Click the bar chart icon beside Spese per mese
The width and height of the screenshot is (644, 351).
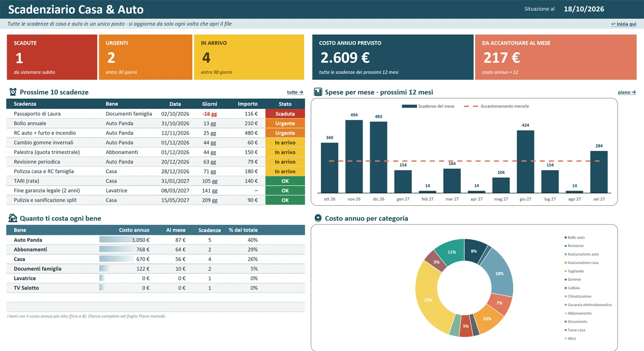(x=318, y=92)
